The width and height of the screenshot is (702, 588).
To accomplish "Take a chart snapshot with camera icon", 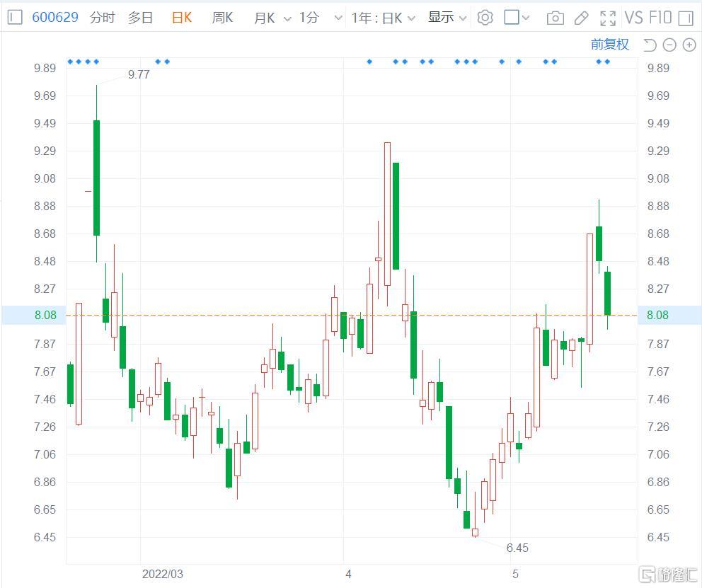I will point(555,18).
